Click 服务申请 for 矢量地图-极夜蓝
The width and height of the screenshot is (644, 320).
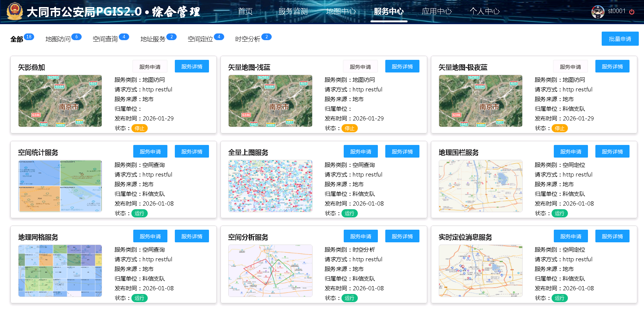click(571, 67)
